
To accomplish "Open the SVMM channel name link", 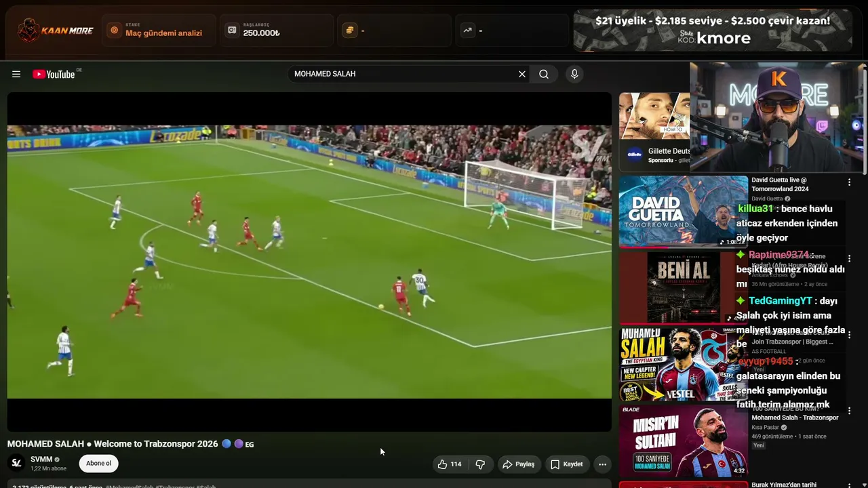I will pyautogui.click(x=41, y=460).
